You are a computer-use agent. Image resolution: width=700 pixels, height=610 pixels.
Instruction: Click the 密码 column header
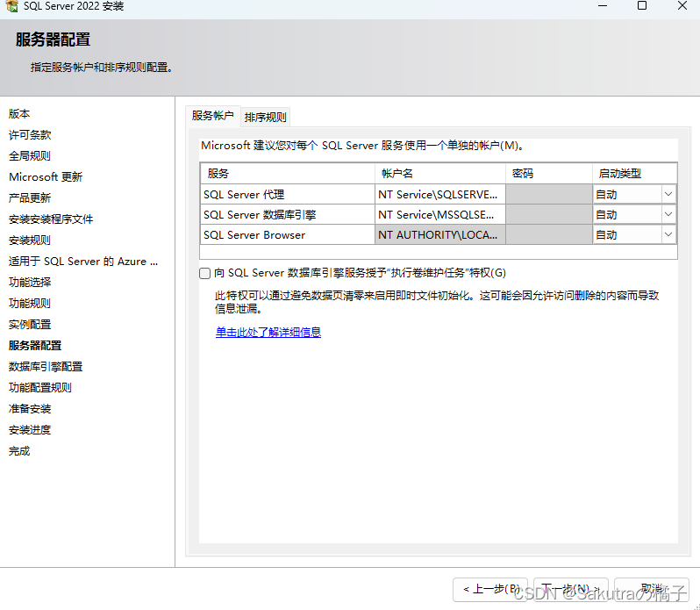548,173
